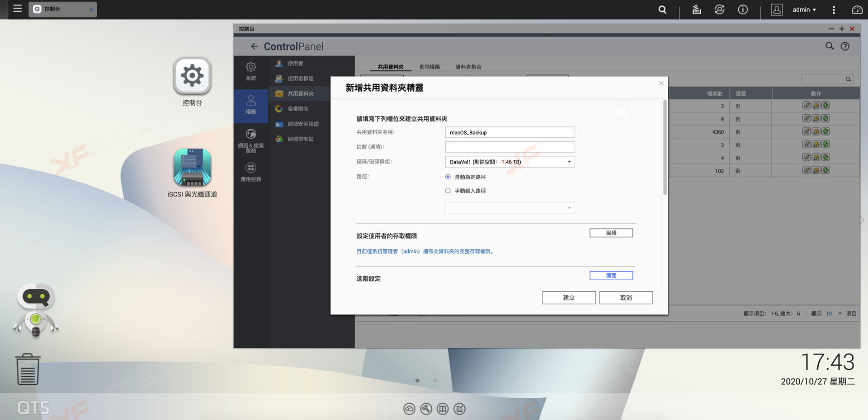Screen dimensions: 868x420
Task: Open the QTS main menu hamburger icon
Action: (17, 9)
